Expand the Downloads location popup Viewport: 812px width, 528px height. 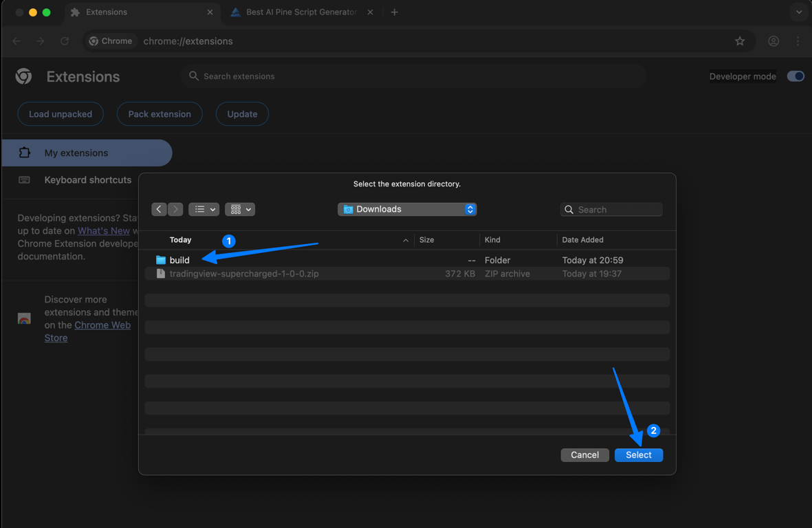[x=407, y=209]
